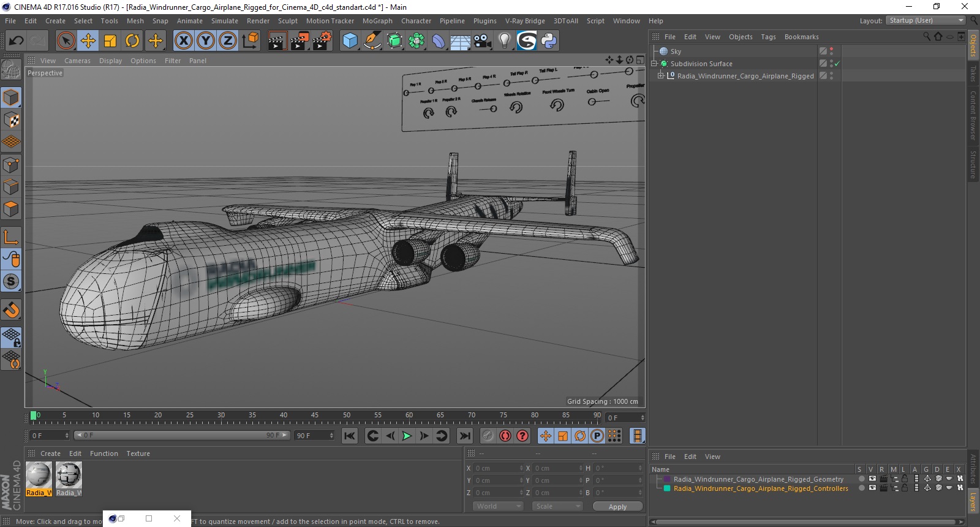Go to start of animation
This screenshot has width=980, height=527.
(350, 436)
